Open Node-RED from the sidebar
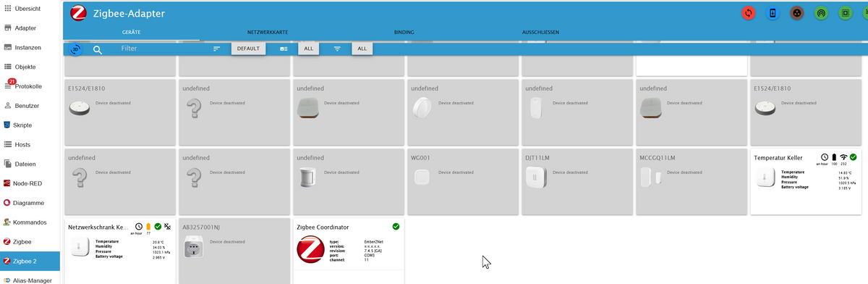Screen dimensions: 868x284 [x=30, y=183]
